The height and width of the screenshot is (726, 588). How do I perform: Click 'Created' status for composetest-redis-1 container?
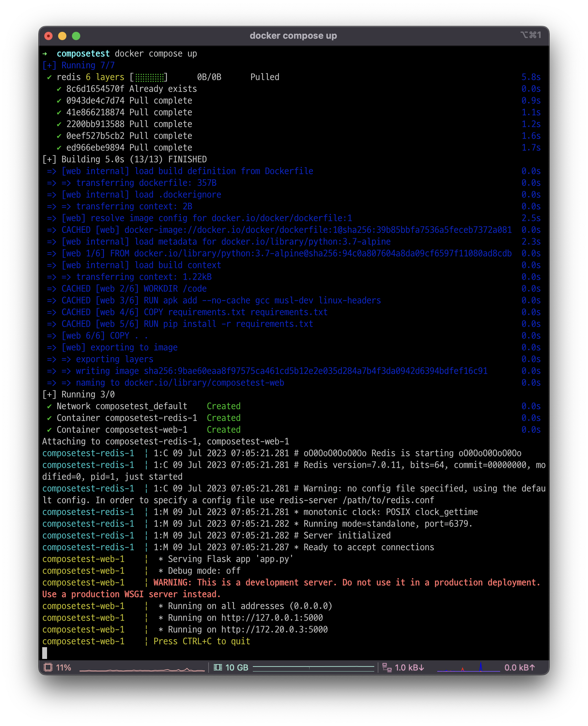(x=223, y=418)
